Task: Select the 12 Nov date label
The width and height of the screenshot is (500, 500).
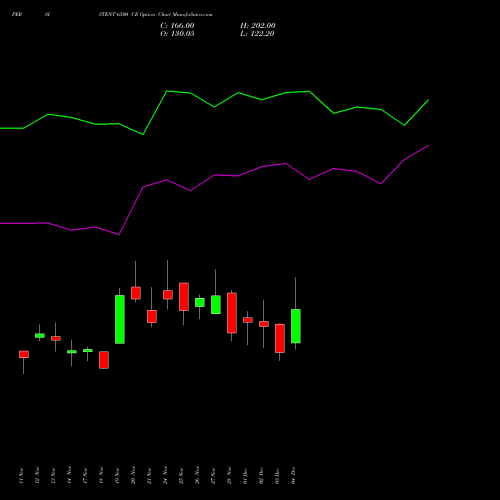Action: point(37,475)
